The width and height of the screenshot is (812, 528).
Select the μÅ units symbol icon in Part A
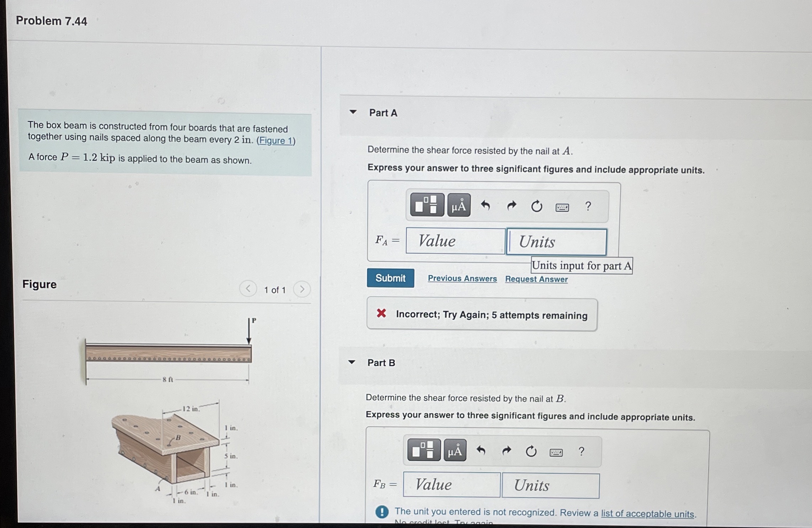(x=459, y=205)
